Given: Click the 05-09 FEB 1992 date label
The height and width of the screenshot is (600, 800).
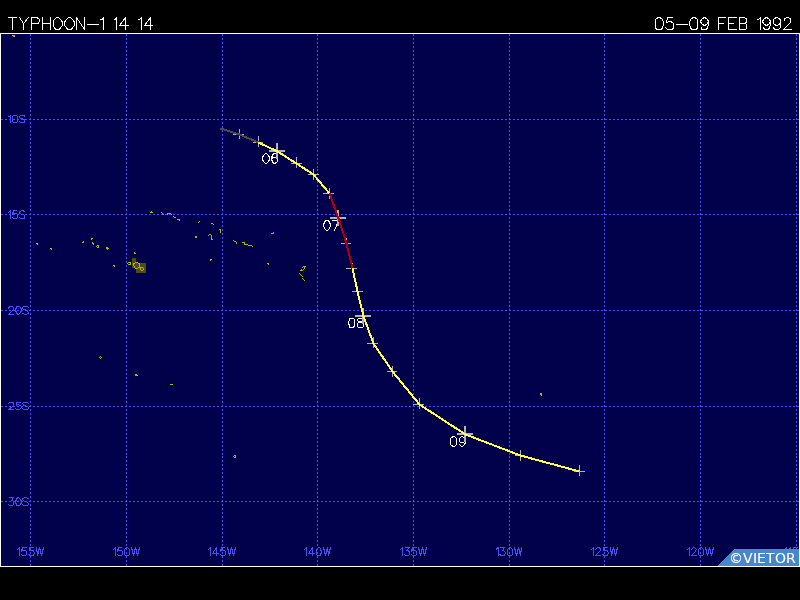Looking at the screenshot, I should tap(722, 23).
